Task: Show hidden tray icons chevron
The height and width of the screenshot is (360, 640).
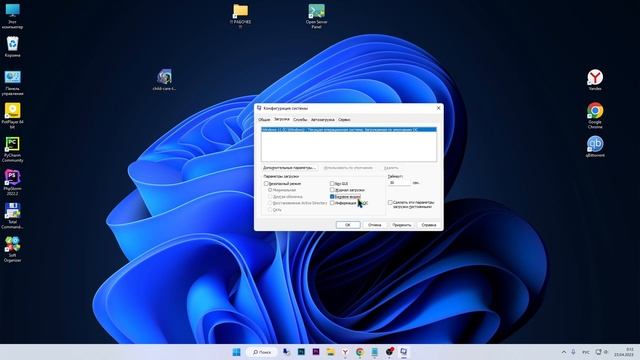Action: [564, 352]
